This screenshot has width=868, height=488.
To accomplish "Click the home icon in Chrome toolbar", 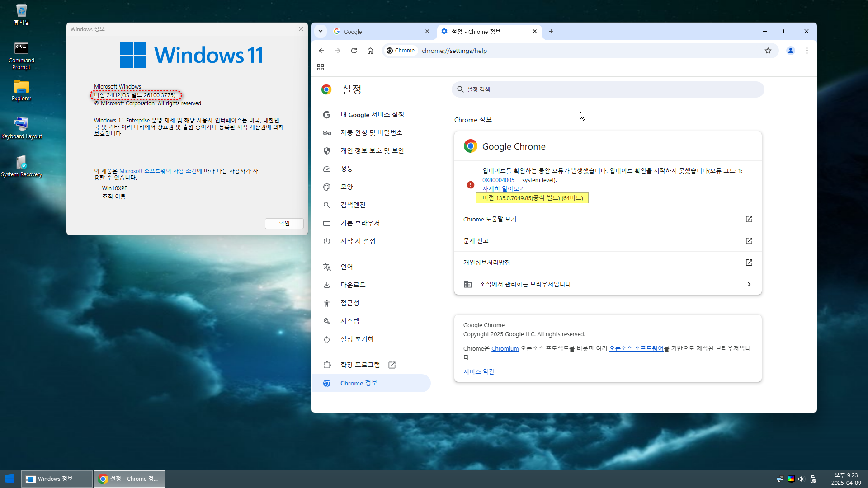I will (370, 51).
